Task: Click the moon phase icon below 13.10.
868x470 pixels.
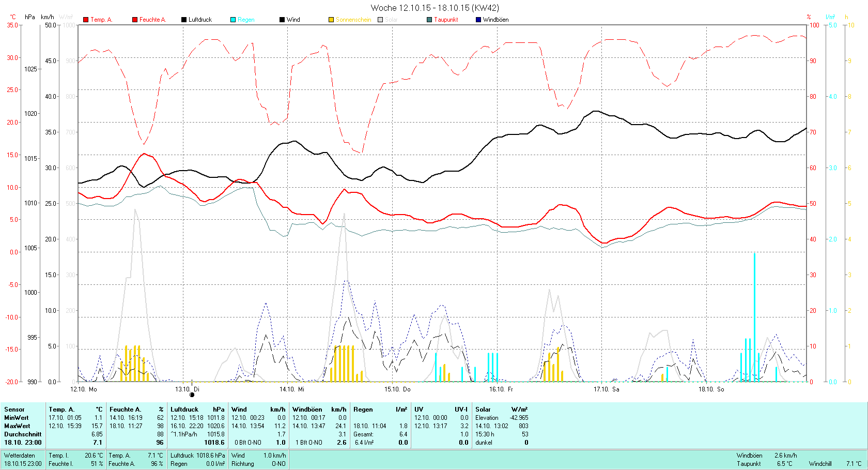Action: pyautogui.click(x=192, y=395)
